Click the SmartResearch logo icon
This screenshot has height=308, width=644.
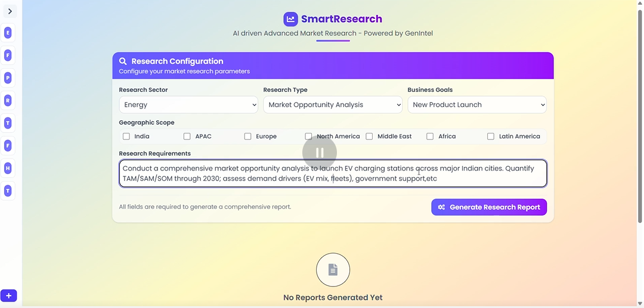pos(290,19)
